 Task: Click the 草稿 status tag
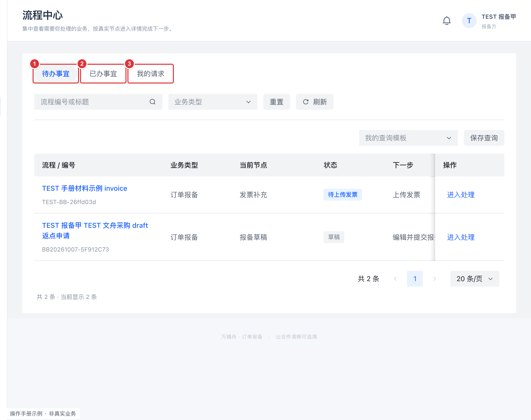[x=334, y=237]
